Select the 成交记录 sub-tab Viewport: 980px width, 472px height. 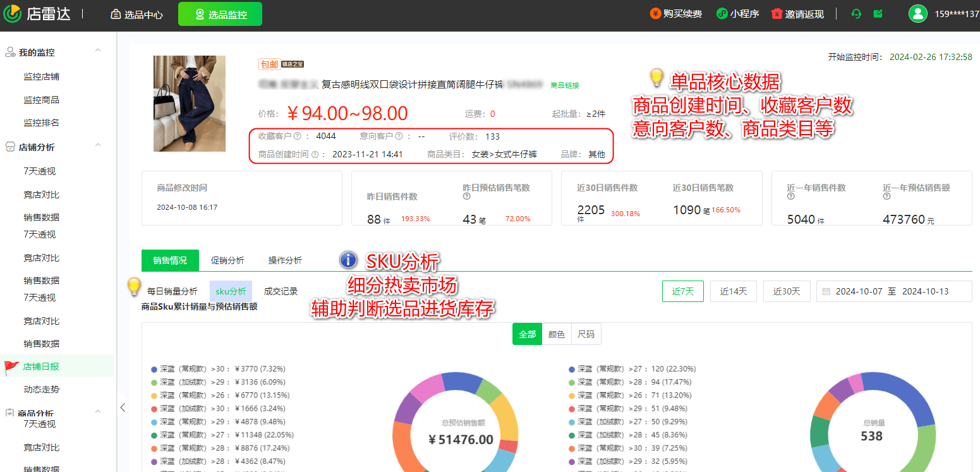tap(281, 291)
